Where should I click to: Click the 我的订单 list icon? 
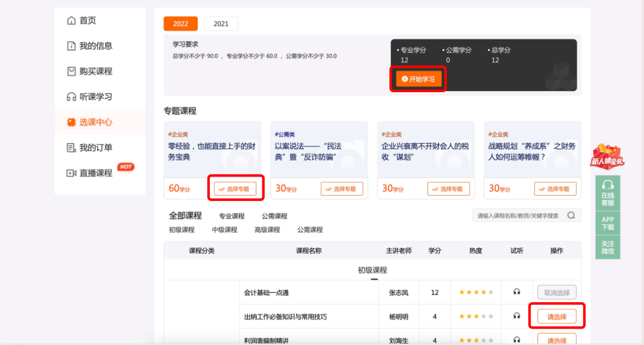(x=71, y=147)
